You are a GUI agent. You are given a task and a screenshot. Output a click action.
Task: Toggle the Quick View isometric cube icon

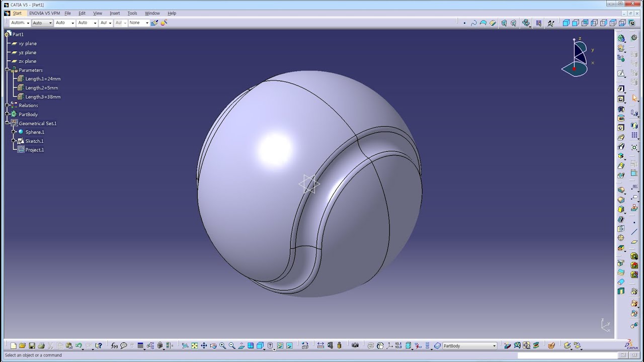click(x=260, y=346)
